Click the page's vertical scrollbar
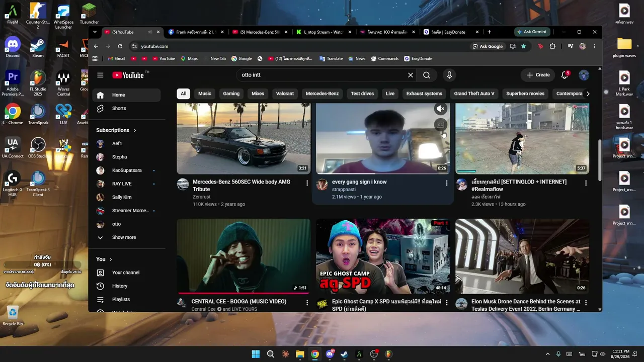This screenshot has height=362, width=644. tap(599, 161)
